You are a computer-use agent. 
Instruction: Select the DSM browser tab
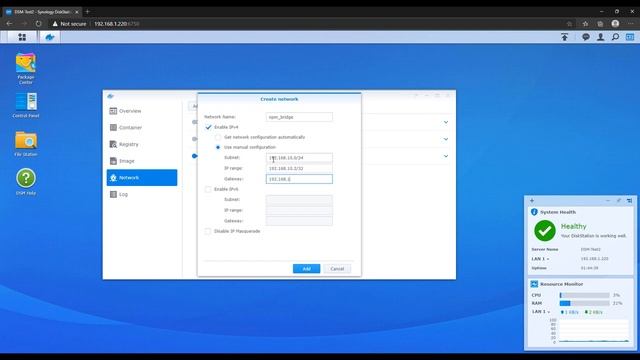point(41,12)
